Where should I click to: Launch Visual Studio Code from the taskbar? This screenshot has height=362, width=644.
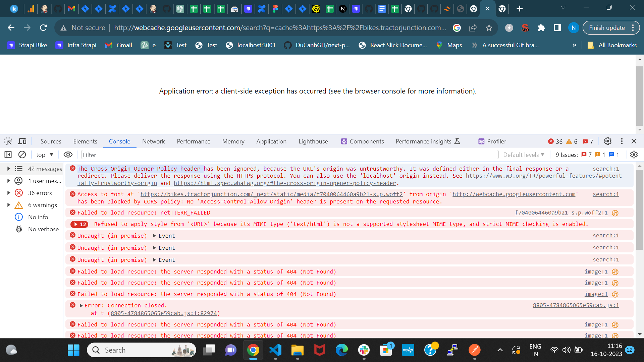[275, 350]
